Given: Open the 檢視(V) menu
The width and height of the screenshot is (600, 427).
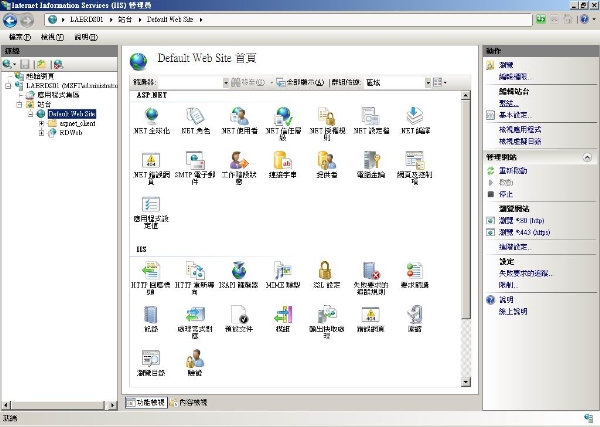Looking at the screenshot, I should coord(52,37).
